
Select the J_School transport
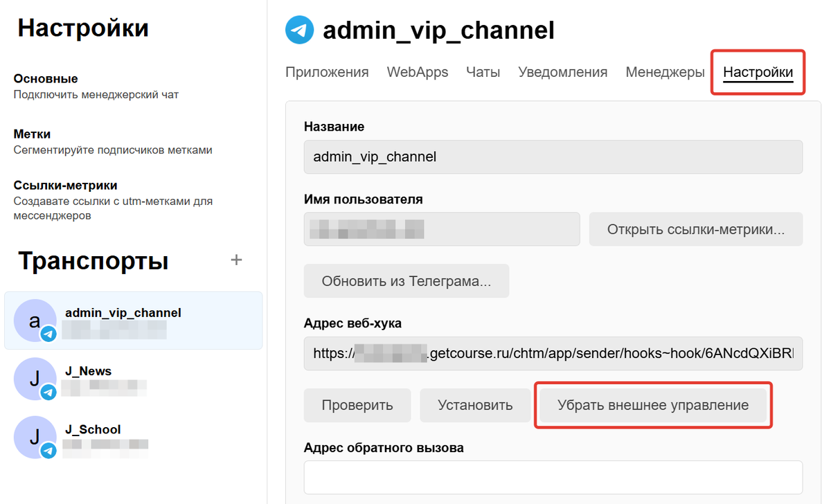134,437
